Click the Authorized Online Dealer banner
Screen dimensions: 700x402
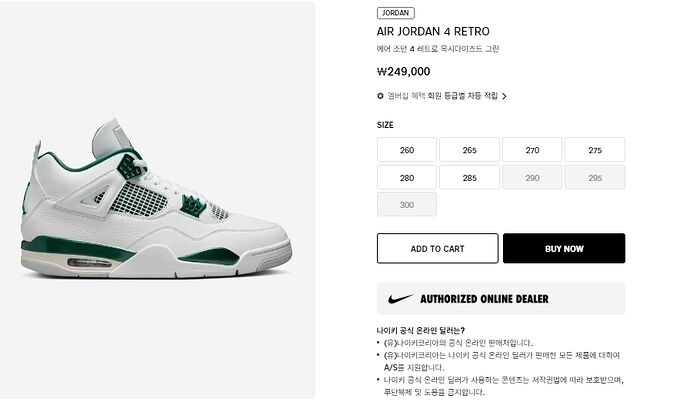pos(501,299)
